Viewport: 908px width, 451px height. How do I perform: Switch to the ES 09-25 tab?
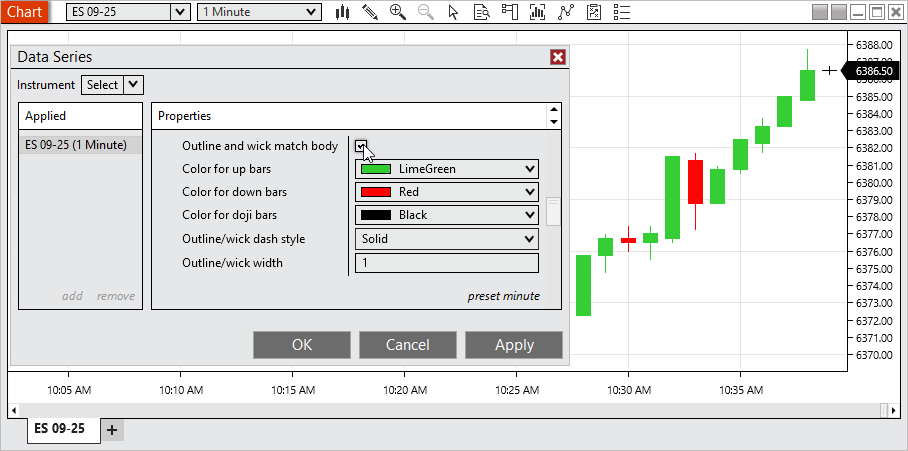59,429
